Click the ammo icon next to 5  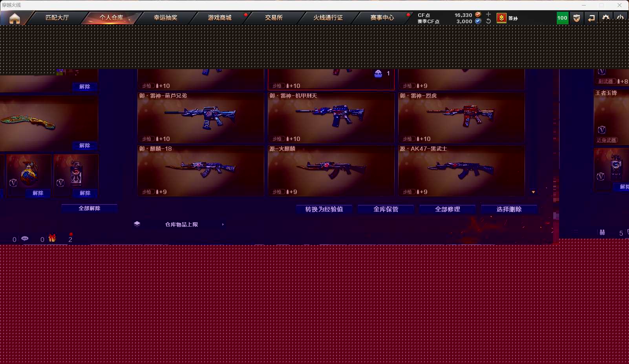[x=602, y=232]
